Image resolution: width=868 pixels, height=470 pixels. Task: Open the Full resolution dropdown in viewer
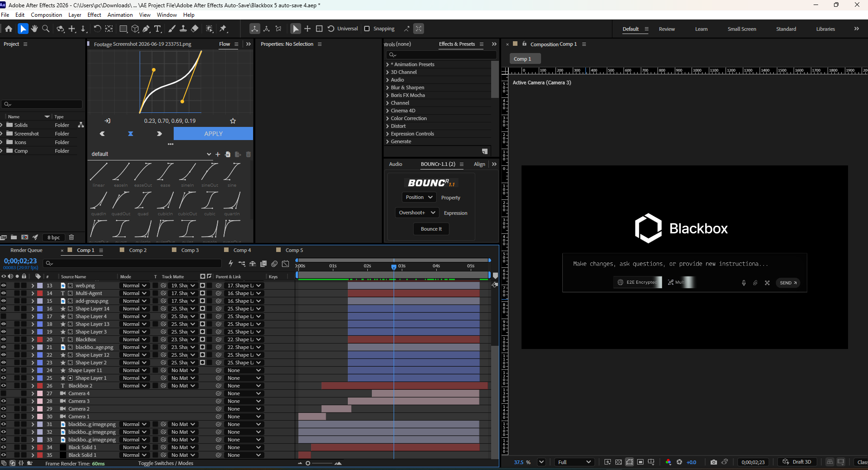574,462
